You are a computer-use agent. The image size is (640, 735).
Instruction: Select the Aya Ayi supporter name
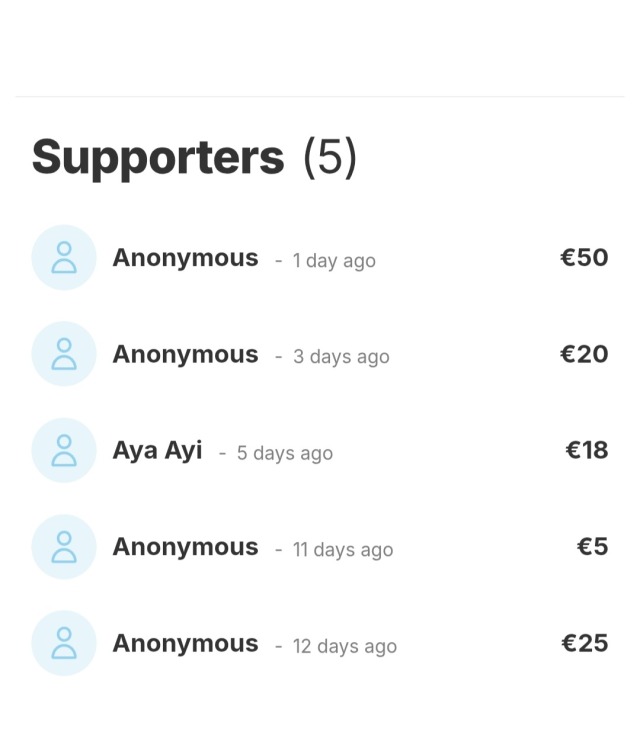click(x=158, y=452)
